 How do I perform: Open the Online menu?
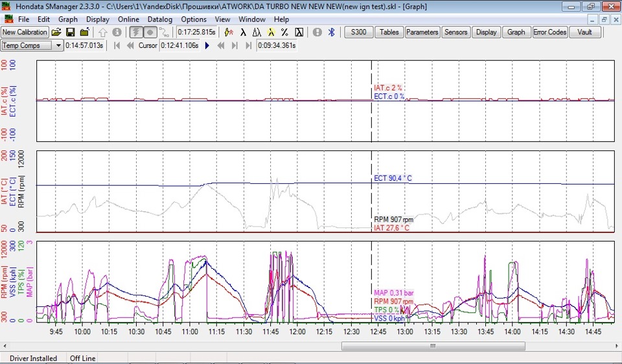[x=128, y=19]
